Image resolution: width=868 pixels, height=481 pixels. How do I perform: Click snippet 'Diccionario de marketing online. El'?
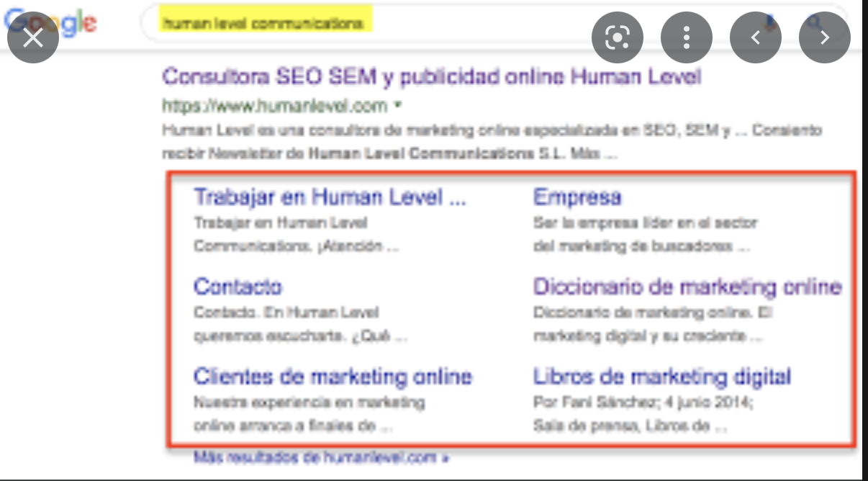654,313
